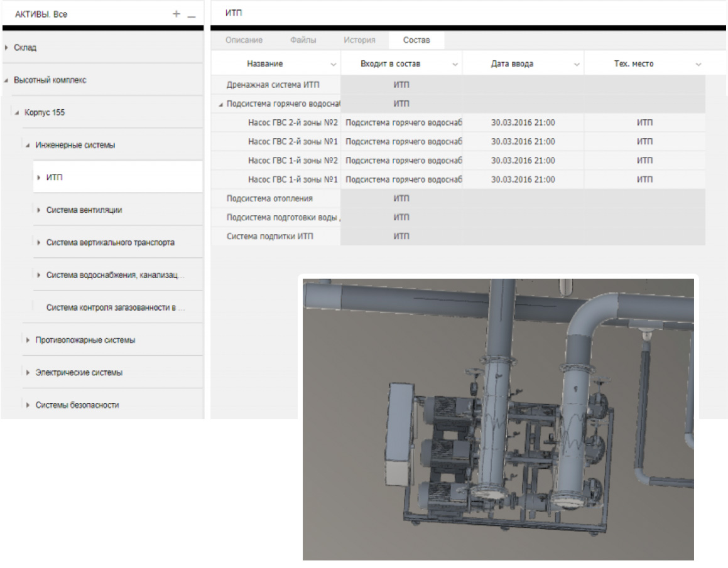
Task: Open the Название column dropdown arrow
Action: [x=333, y=64]
